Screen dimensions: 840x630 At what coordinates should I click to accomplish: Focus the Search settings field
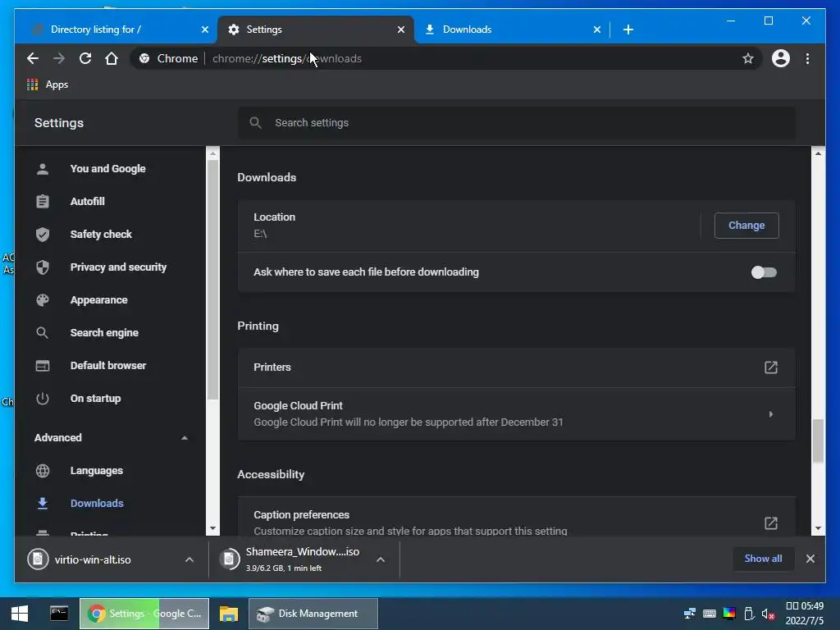coord(517,123)
